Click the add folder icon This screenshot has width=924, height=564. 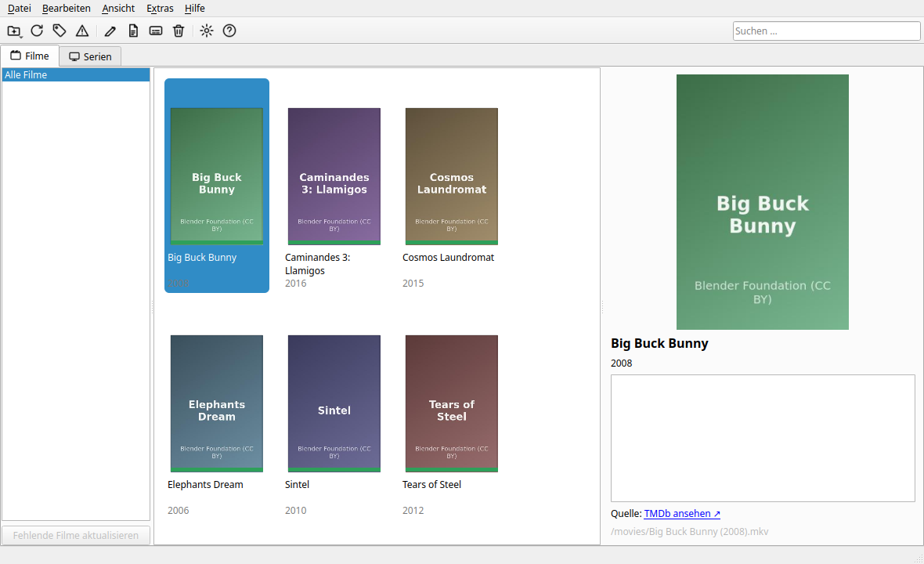[13, 31]
